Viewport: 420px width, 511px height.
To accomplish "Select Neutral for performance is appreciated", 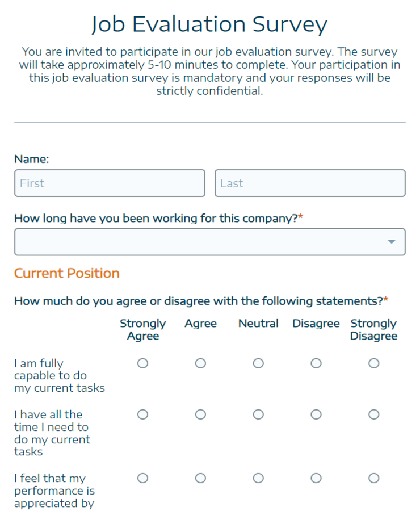I will pyautogui.click(x=258, y=478).
